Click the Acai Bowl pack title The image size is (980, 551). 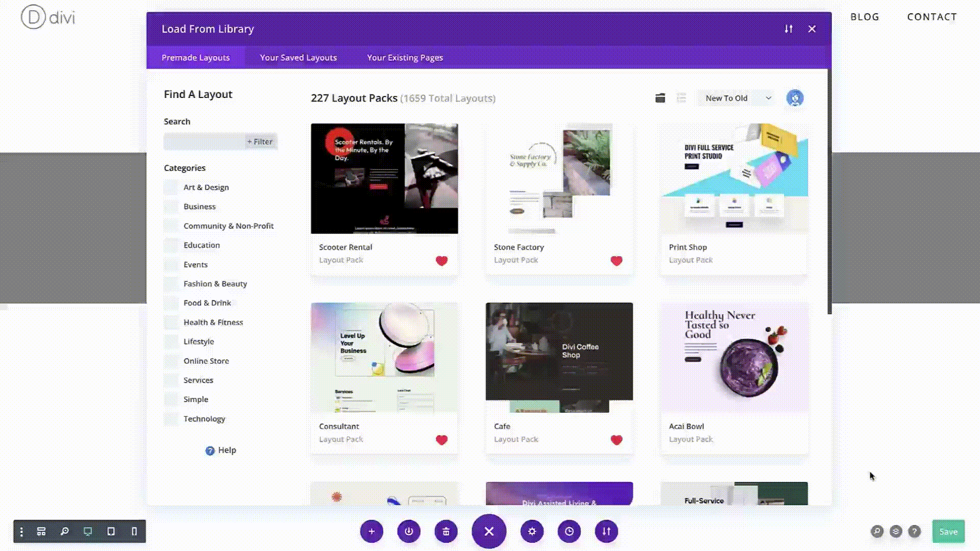point(686,426)
